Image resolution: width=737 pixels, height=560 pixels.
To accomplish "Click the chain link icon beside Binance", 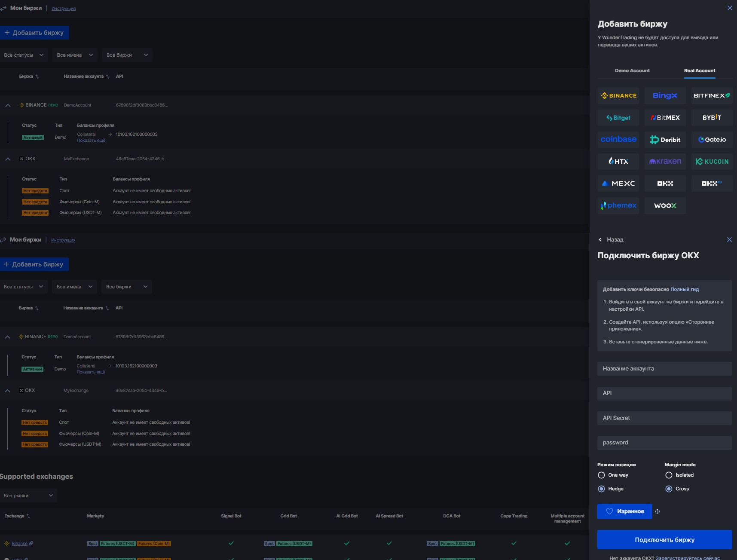I will click(31, 544).
